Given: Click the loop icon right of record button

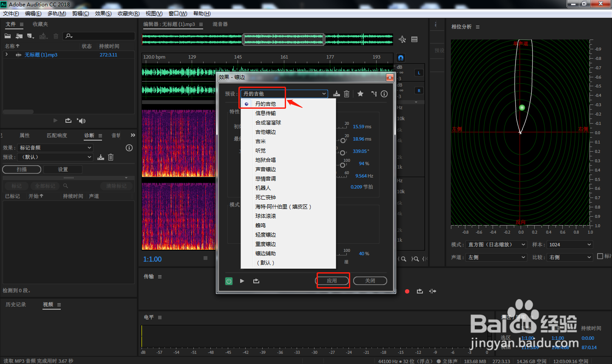Looking at the screenshot, I should point(420,291).
